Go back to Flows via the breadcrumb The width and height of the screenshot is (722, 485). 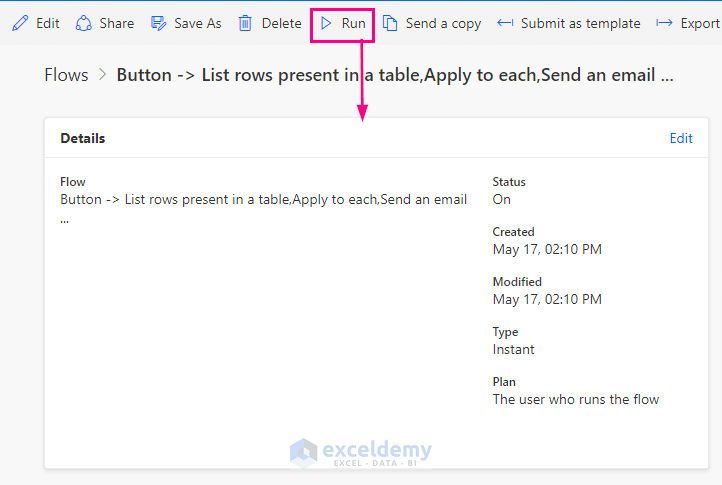(x=66, y=75)
